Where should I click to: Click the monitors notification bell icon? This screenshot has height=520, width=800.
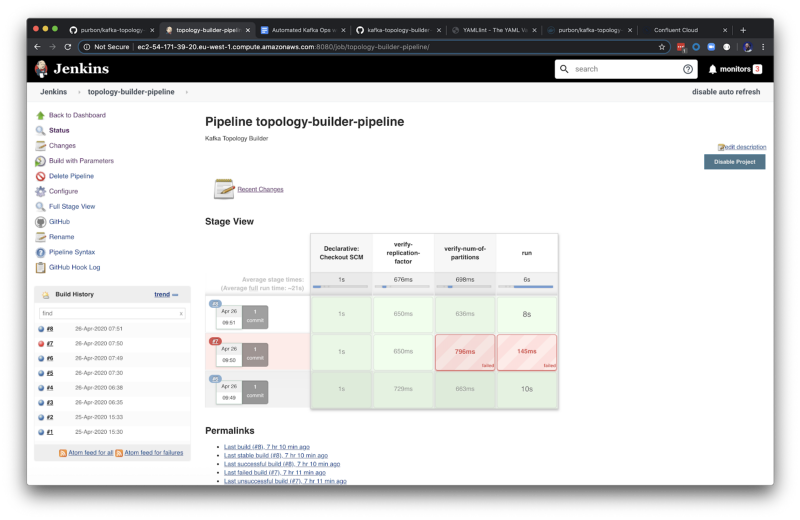click(712, 69)
